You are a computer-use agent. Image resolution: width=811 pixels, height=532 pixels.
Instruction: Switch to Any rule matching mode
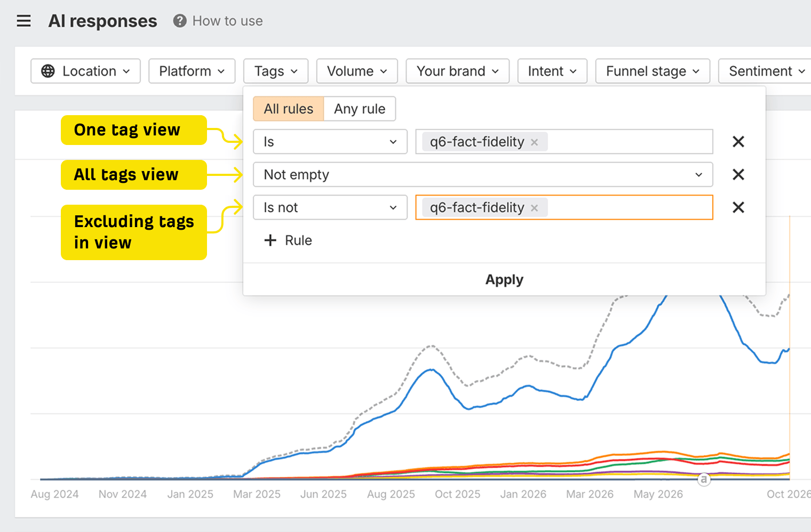point(360,109)
